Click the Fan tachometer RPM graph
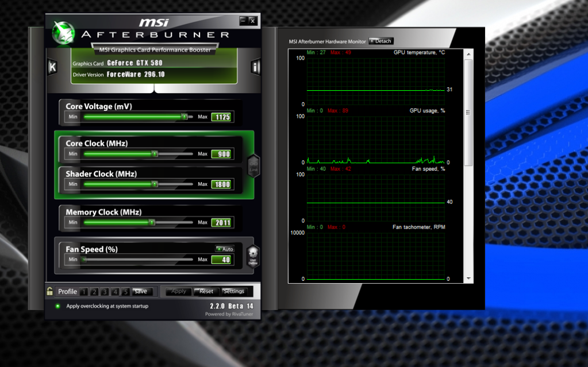Viewport: 588px width, 367px height. pyautogui.click(x=376, y=256)
